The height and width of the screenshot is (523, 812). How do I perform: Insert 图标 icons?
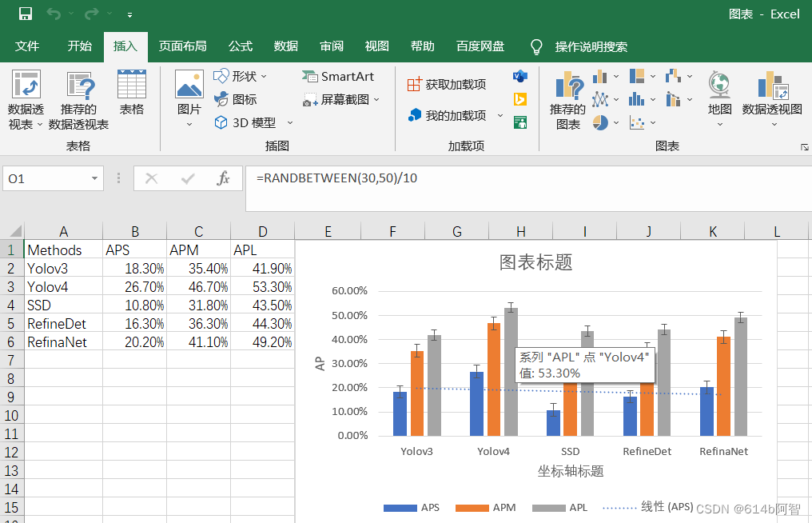[x=236, y=99]
